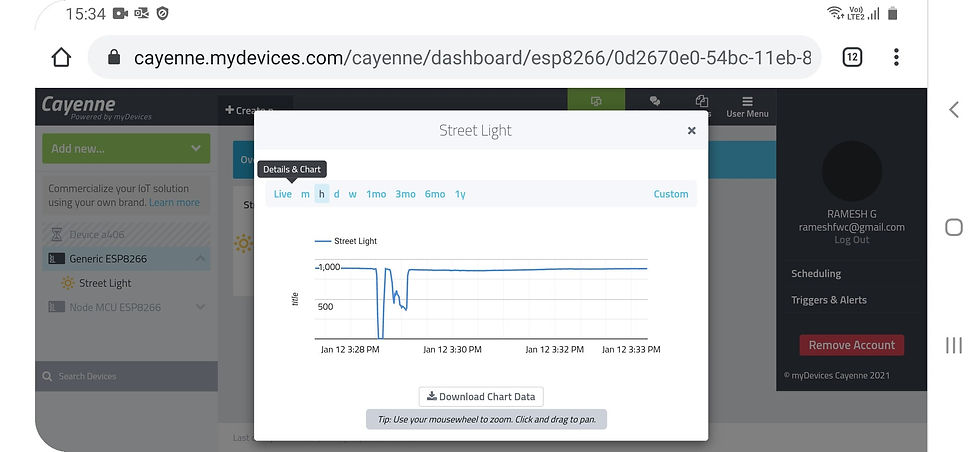The height and width of the screenshot is (452, 980).
Task: Select the 6mo time range
Action: [x=435, y=194]
